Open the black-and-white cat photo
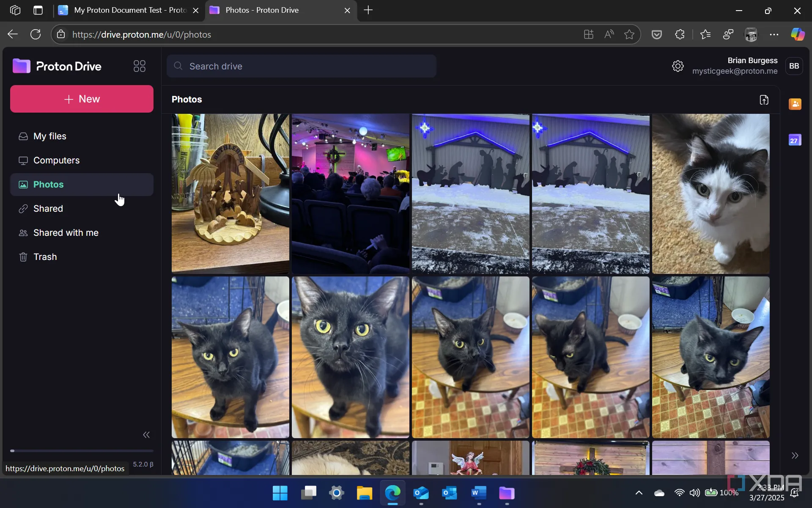The image size is (812, 508). coord(710,193)
